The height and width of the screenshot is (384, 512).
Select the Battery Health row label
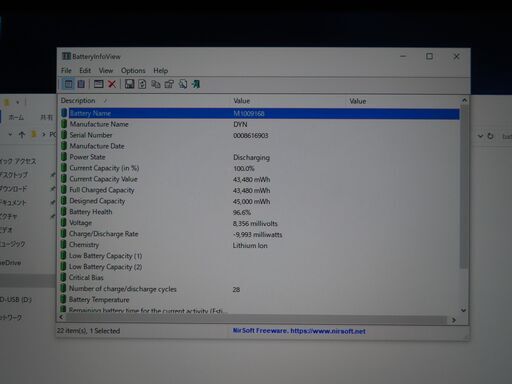[x=91, y=212]
